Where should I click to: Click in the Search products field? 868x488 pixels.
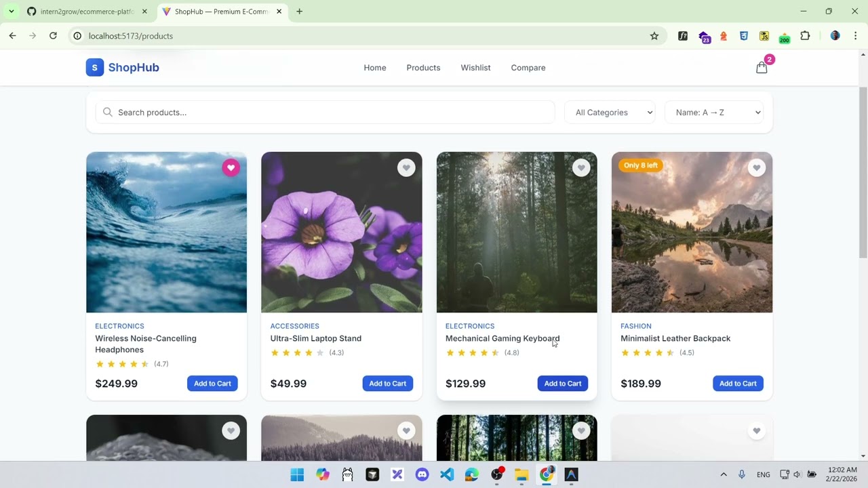pos(325,113)
